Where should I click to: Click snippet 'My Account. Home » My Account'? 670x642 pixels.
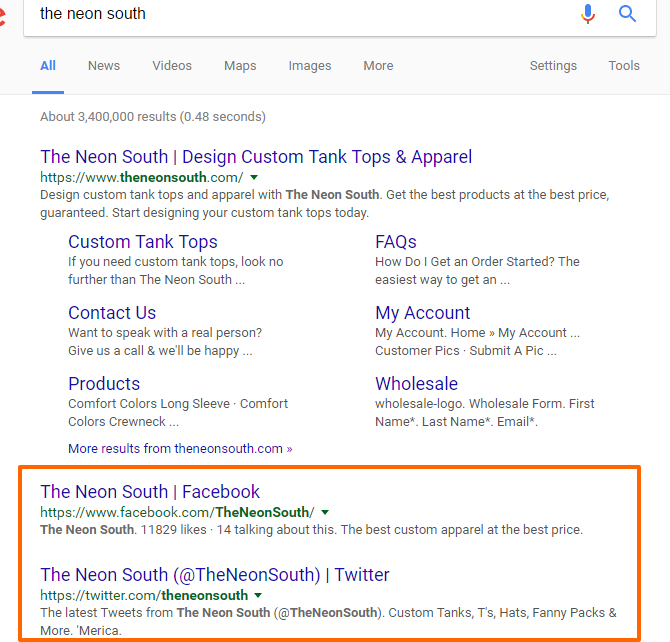coord(471,333)
